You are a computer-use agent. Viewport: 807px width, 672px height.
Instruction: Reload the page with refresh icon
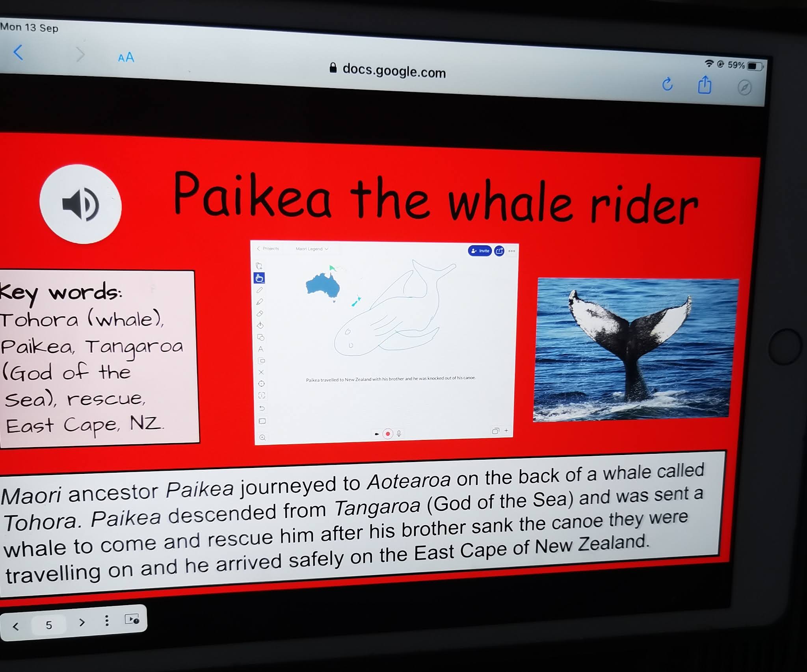(x=667, y=84)
